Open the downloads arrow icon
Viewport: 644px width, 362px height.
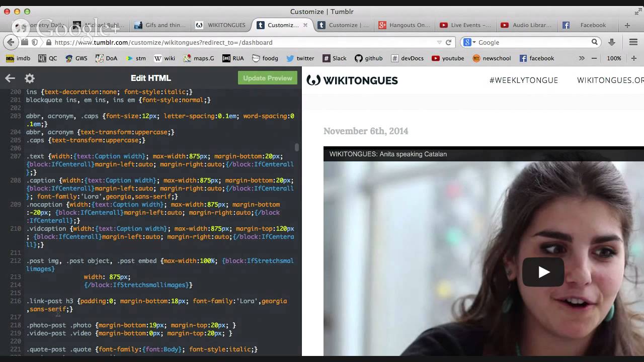(612, 42)
